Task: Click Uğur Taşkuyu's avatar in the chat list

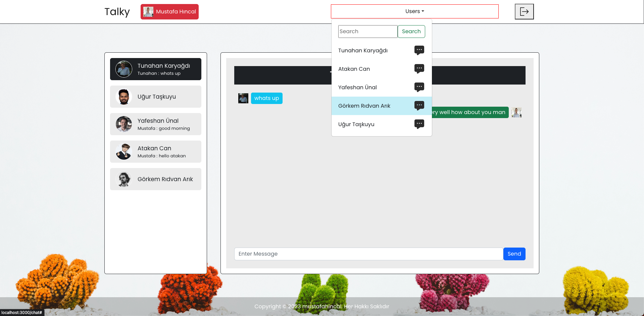Action: [124, 97]
